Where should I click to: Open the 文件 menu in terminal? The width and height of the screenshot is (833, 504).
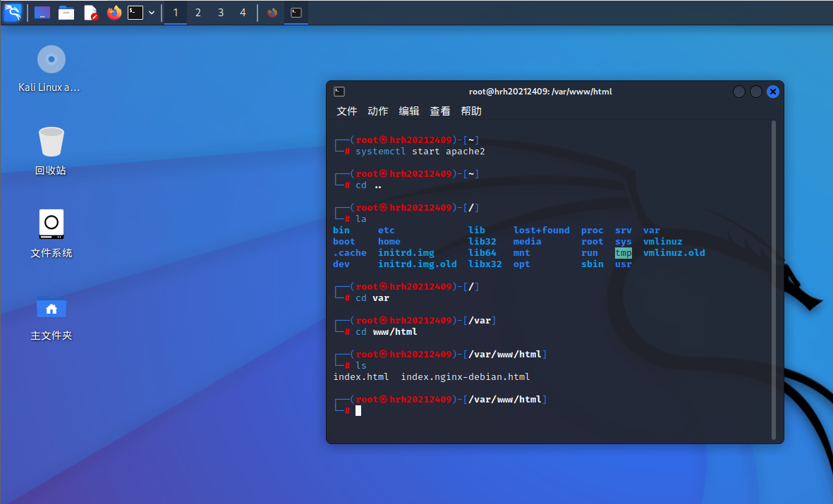[347, 111]
